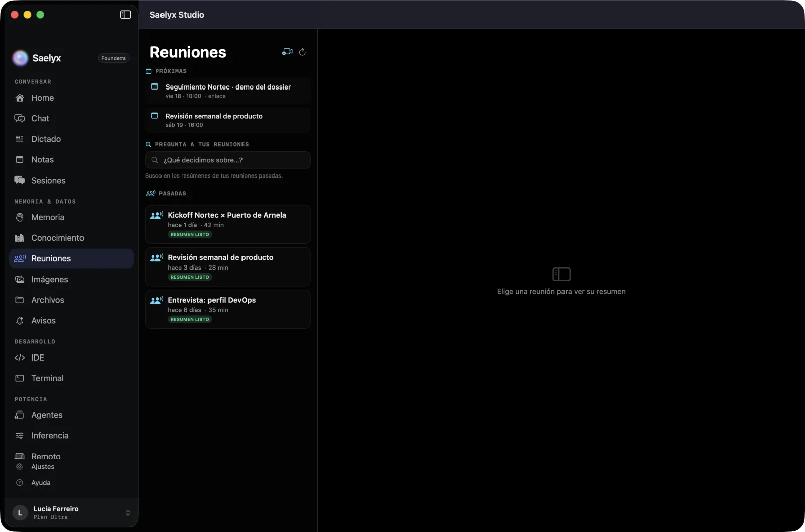Screen dimensions: 805x532
Task: Click the record meeting icon beside Reuniones
Action: tap(287, 52)
